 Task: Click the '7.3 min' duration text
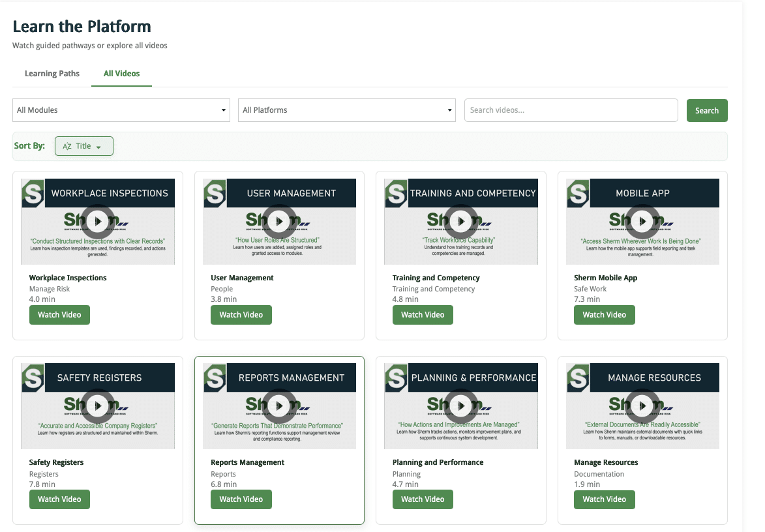[587, 299]
